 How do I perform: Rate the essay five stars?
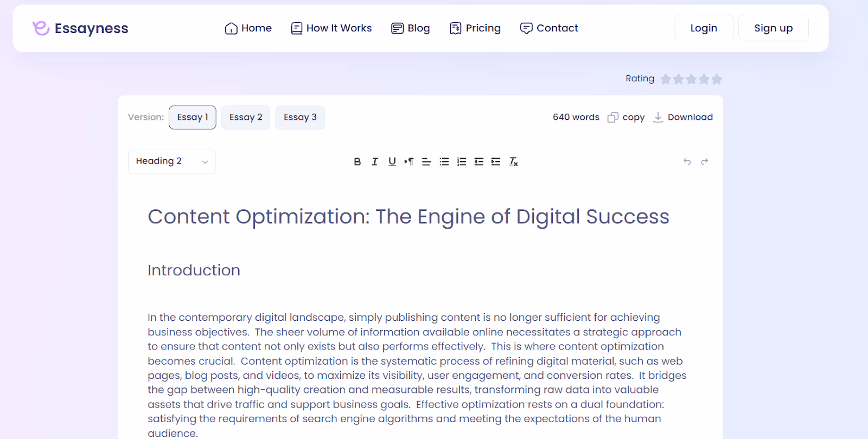pyautogui.click(x=717, y=79)
